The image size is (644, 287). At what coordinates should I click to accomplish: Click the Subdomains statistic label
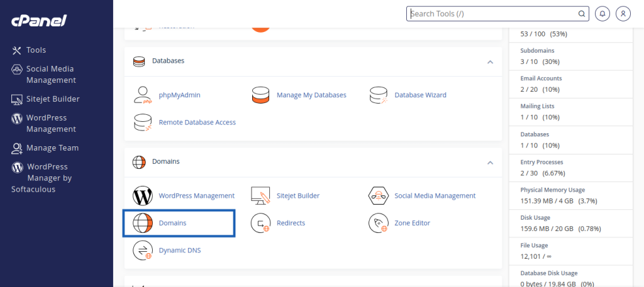(537, 50)
